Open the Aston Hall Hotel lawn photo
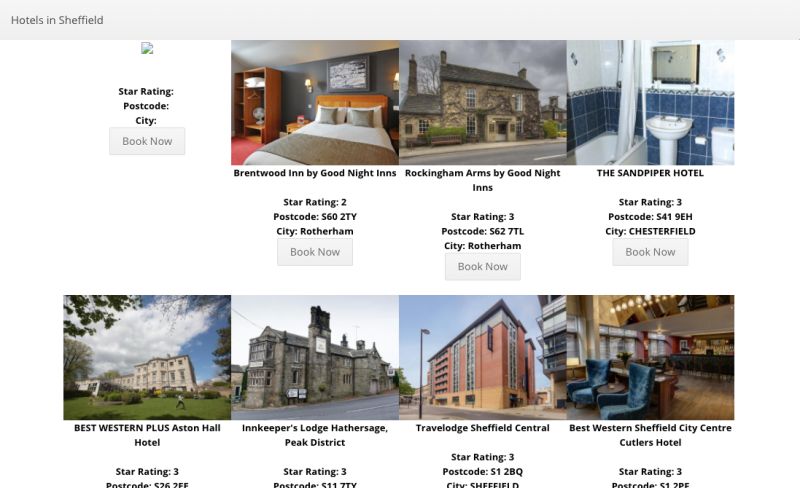Viewport: 800px width, 488px height. pyautogui.click(x=147, y=357)
